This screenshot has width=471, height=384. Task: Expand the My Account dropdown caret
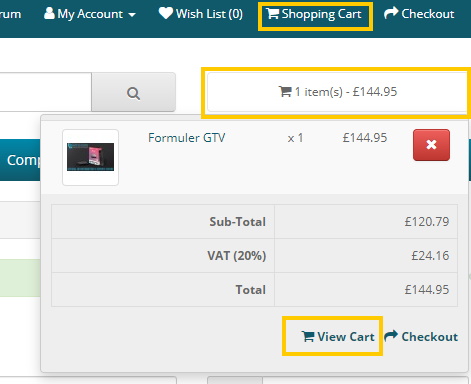pyautogui.click(x=132, y=15)
